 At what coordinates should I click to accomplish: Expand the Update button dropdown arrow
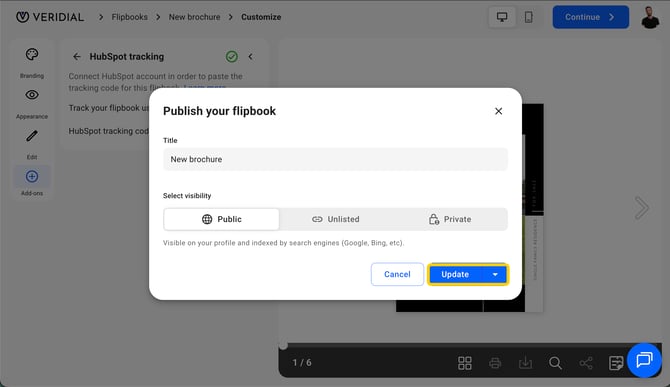click(495, 274)
